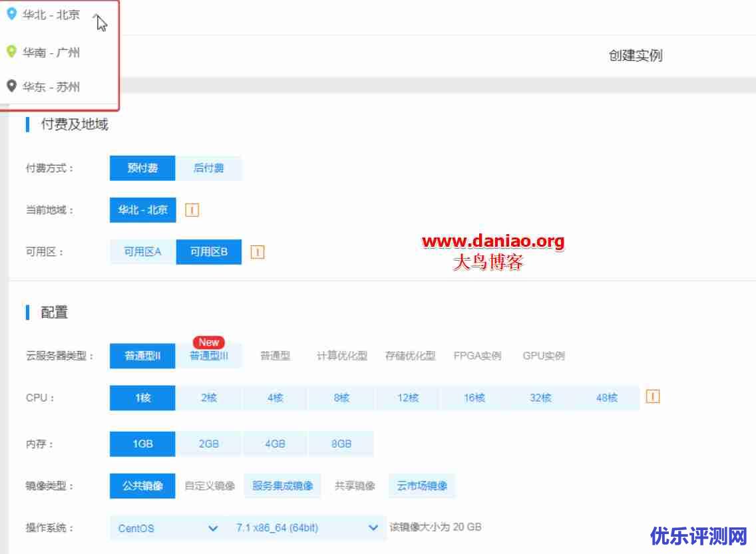
Task: Select the 2核 CPU option
Action: [208, 397]
